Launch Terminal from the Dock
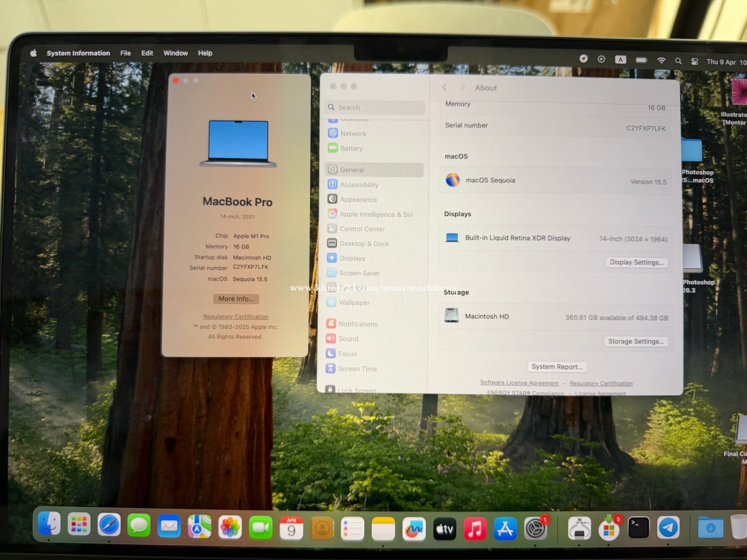 [638, 528]
